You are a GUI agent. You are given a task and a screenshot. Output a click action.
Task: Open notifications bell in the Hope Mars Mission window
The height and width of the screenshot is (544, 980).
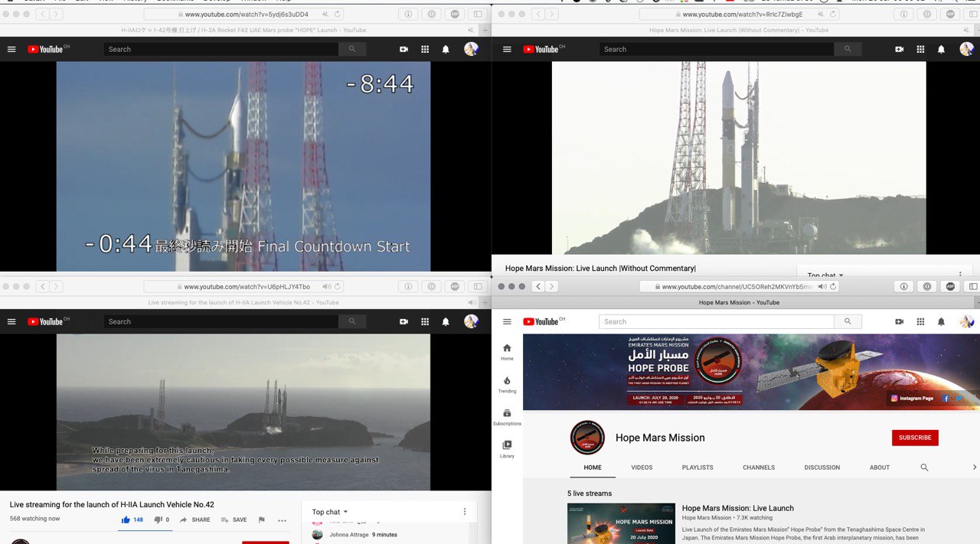point(941,321)
